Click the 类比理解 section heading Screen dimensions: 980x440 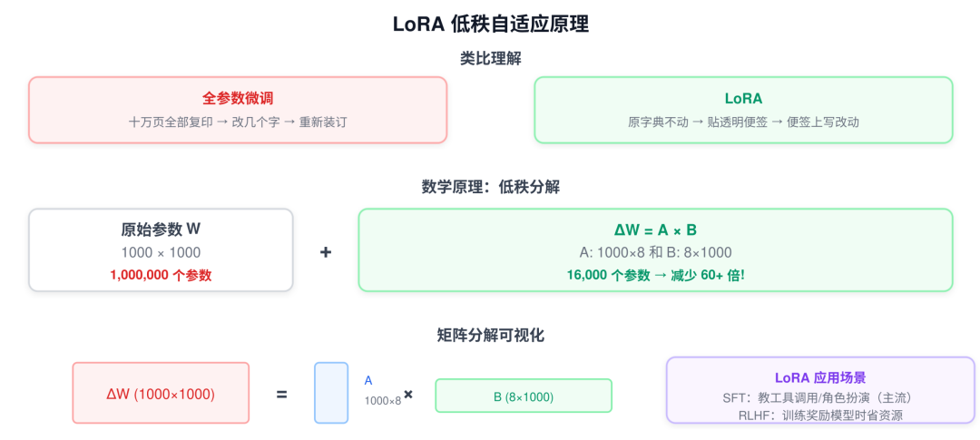tap(491, 59)
